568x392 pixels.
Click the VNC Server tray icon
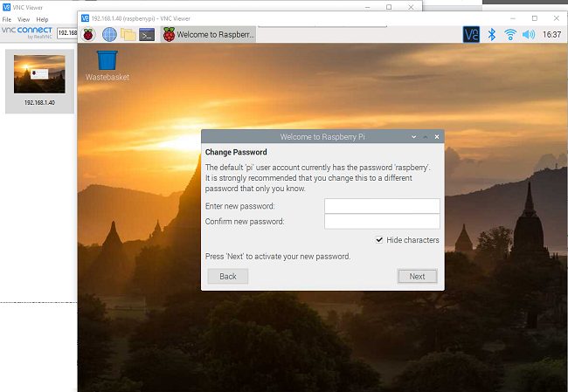tap(471, 34)
